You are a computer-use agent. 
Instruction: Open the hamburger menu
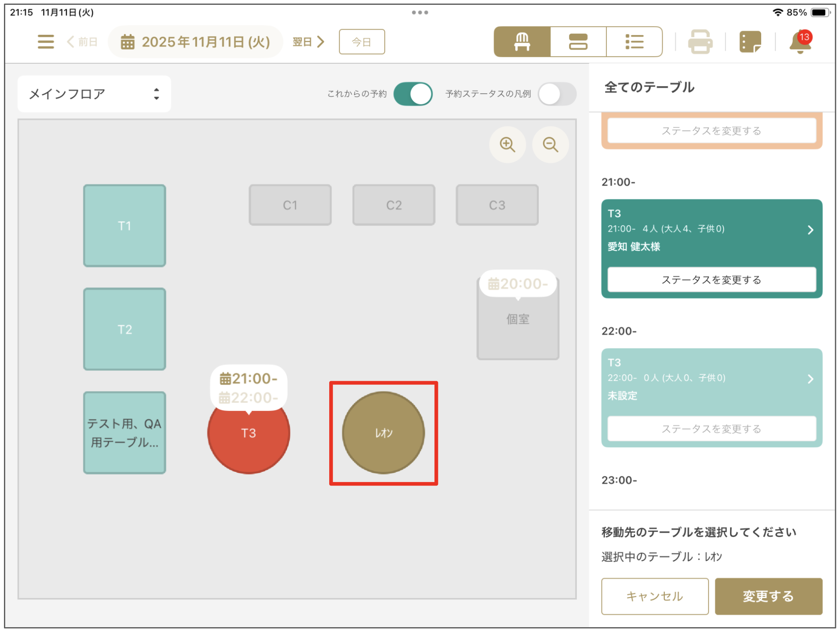46,42
